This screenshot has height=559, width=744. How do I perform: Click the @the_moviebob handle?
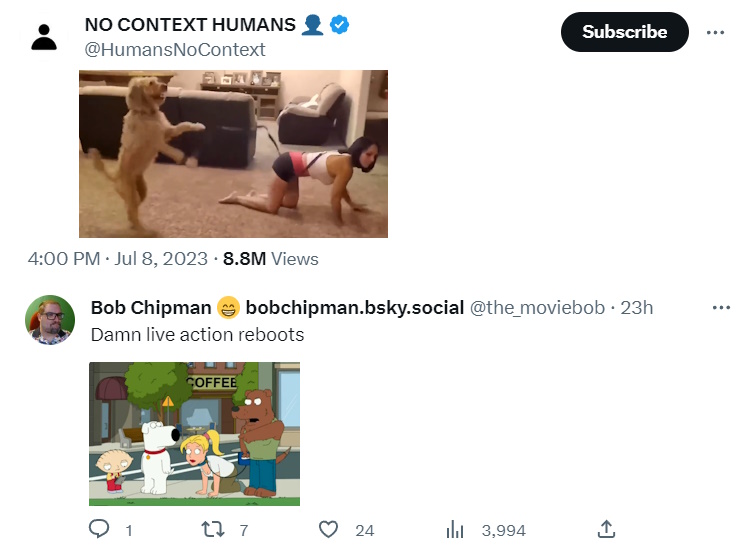(x=538, y=307)
